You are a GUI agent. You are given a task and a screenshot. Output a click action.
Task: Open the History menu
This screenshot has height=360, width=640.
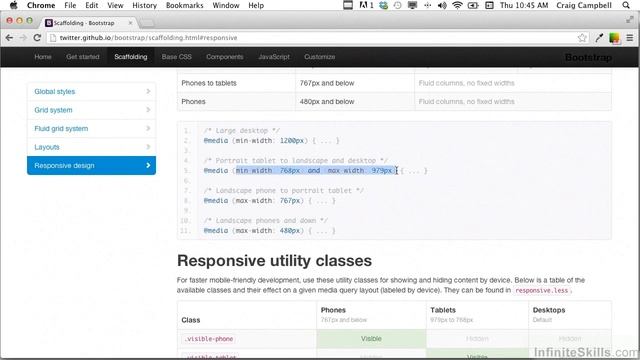coord(144,5)
